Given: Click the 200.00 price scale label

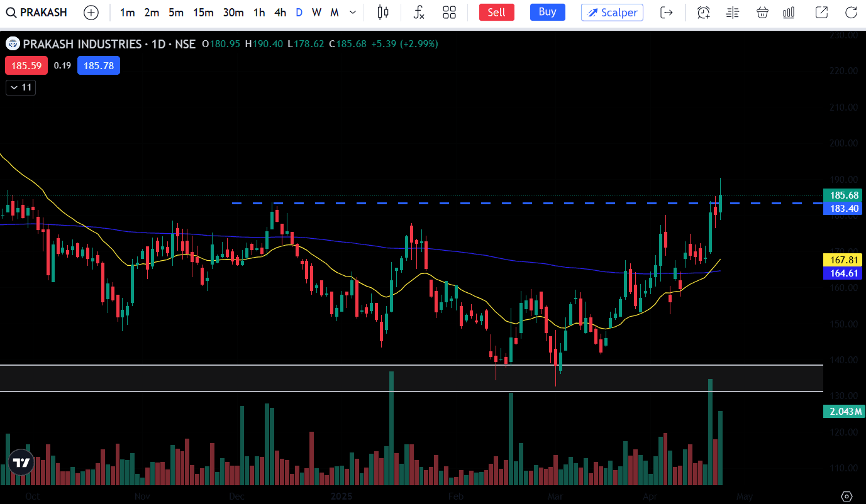Looking at the screenshot, I should point(843,143).
